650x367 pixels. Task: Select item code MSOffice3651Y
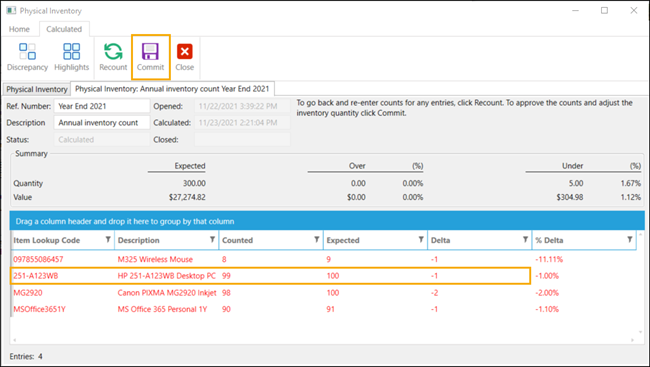pos(39,309)
